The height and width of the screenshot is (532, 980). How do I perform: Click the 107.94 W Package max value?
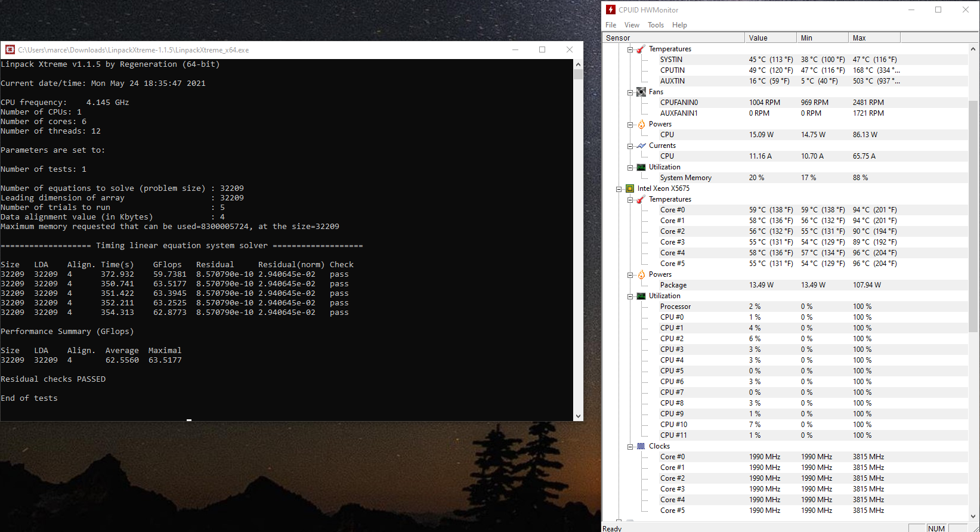click(x=867, y=285)
